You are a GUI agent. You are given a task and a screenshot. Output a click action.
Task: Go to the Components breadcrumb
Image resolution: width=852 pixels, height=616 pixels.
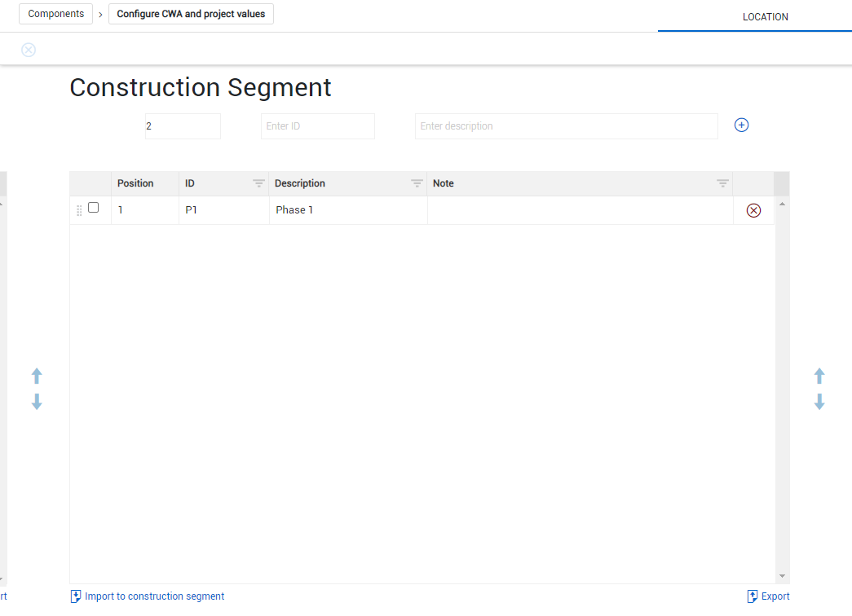[55, 14]
